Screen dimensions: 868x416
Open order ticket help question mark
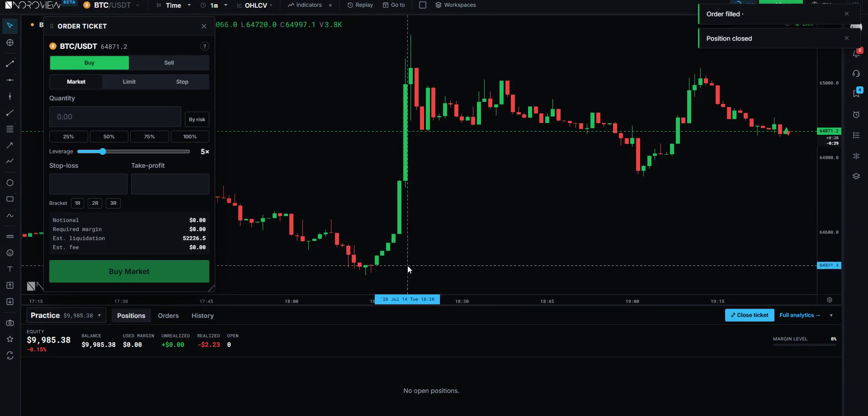click(204, 46)
